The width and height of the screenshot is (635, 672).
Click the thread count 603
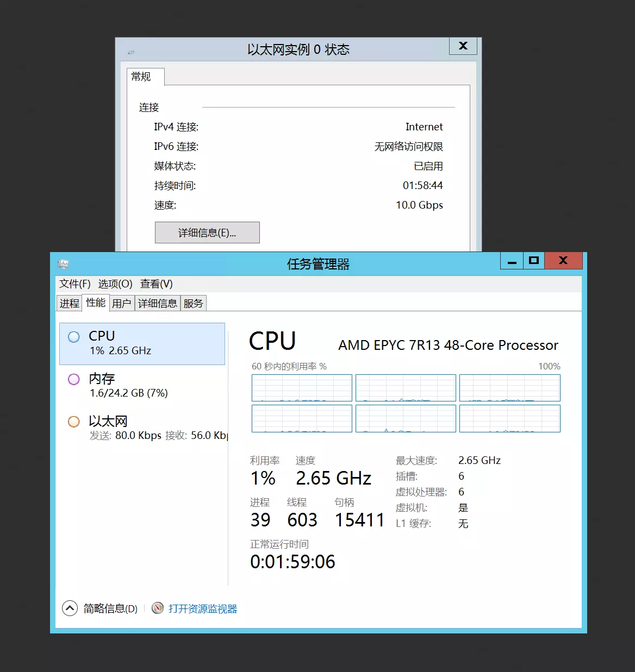[302, 520]
